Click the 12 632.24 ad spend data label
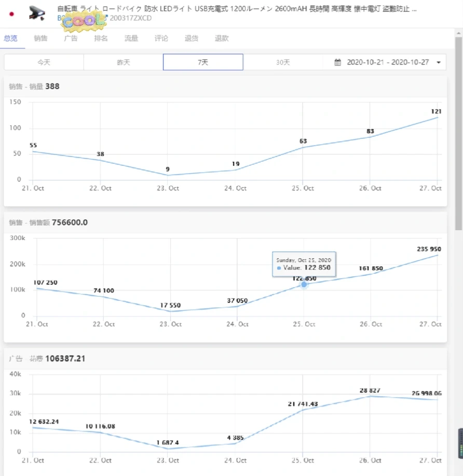 tap(44, 422)
